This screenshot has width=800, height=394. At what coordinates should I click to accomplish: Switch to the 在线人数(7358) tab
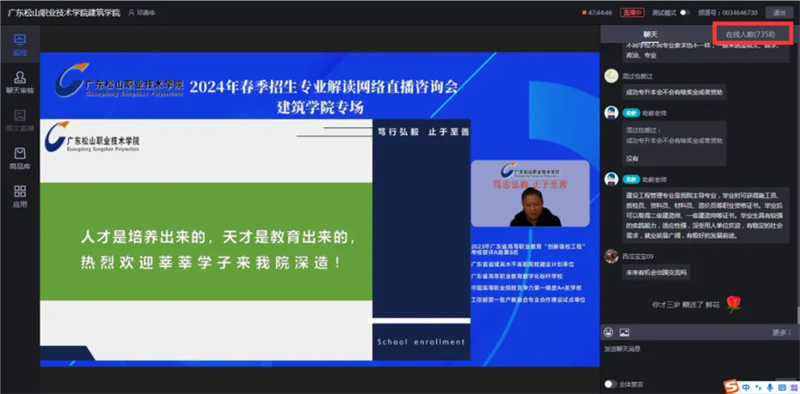pos(751,34)
